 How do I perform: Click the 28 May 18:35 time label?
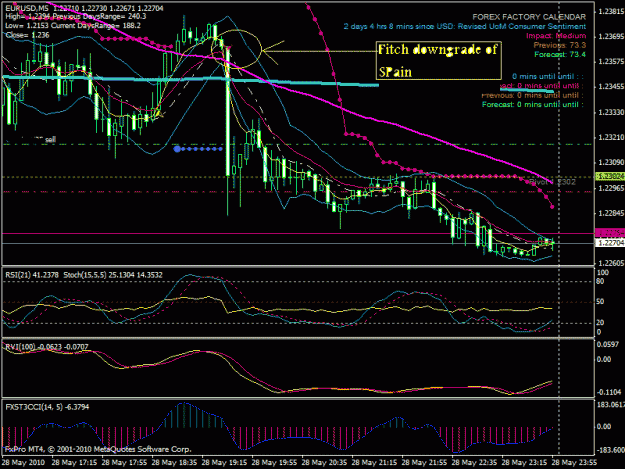[x=174, y=463]
